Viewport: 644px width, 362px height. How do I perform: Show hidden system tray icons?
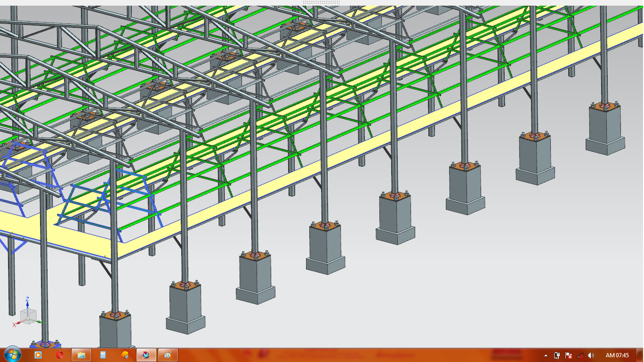point(546,355)
